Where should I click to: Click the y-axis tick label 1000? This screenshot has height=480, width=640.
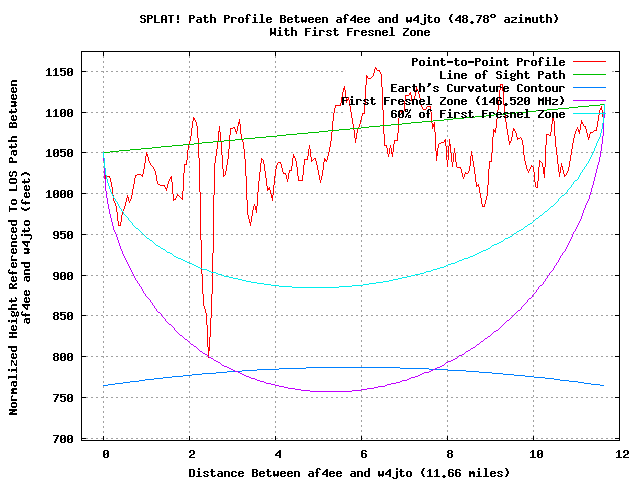pos(59,194)
